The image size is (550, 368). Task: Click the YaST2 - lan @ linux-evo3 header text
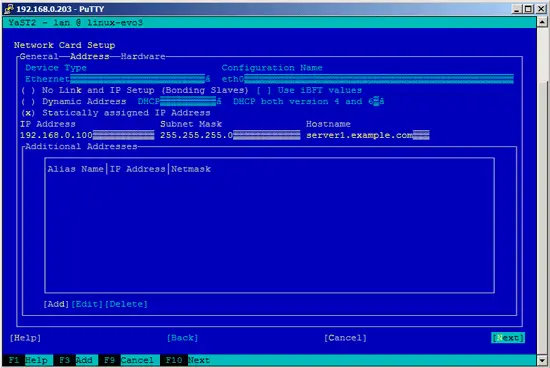75,23
